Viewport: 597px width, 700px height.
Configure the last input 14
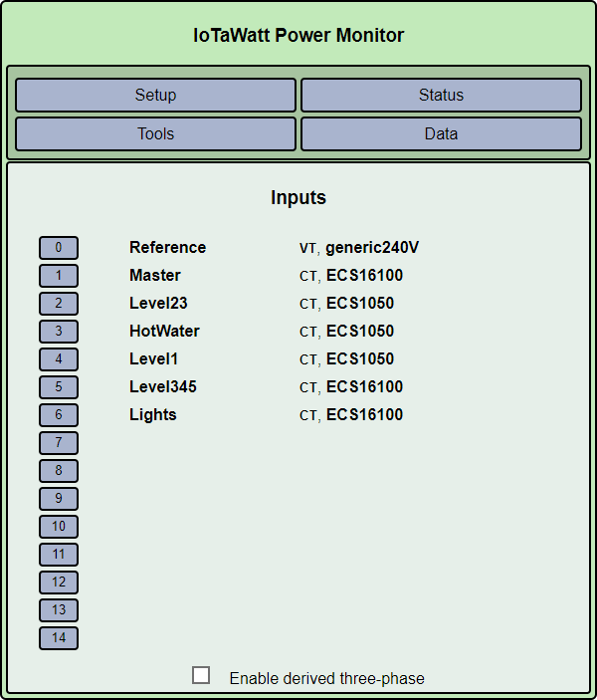click(x=59, y=638)
